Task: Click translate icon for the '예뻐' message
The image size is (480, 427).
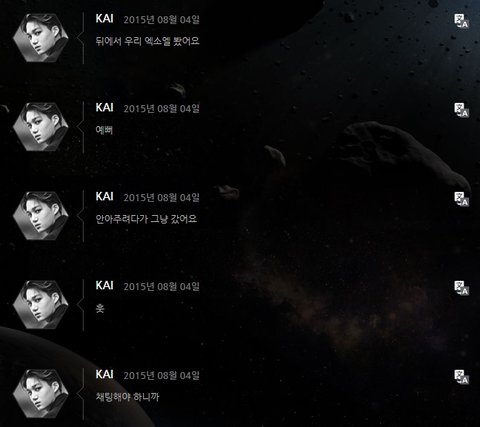Action: click(462, 110)
